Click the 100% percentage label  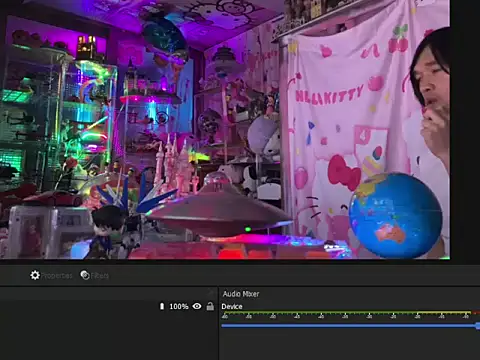pyautogui.click(x=179, y=306)
